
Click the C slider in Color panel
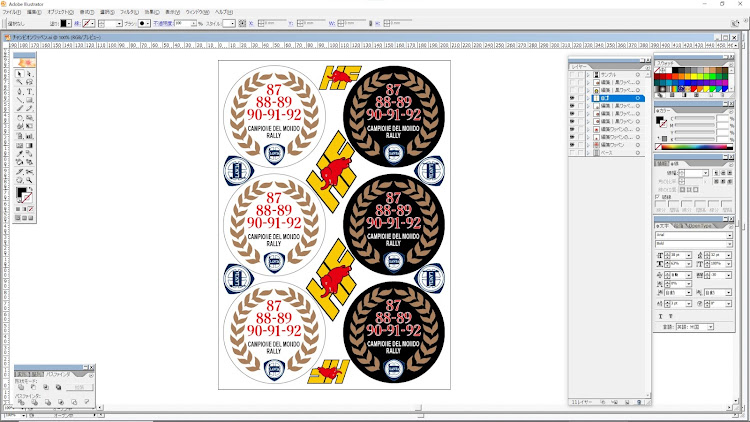coord(695,118)
